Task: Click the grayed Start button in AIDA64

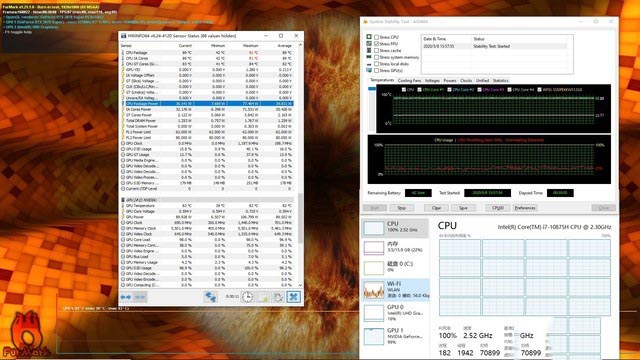Action: coord(375,208)
